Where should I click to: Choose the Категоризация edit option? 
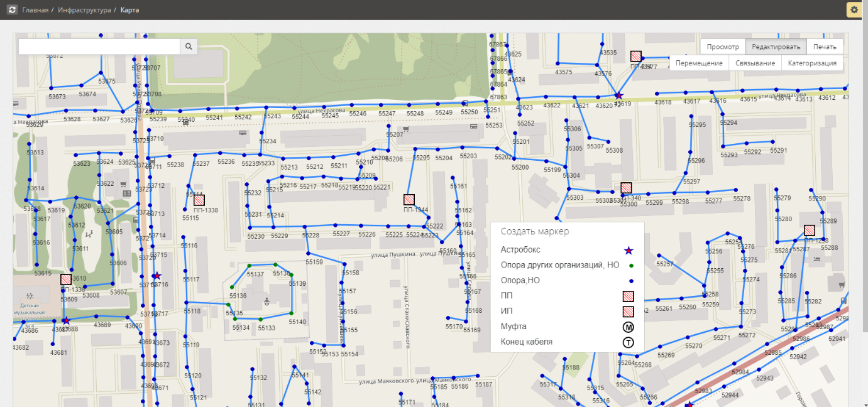(x=812, y=63)
